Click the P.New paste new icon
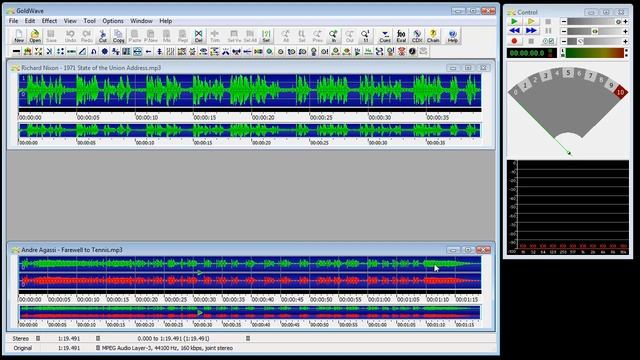The image size is (640, 360). point(151,36)
